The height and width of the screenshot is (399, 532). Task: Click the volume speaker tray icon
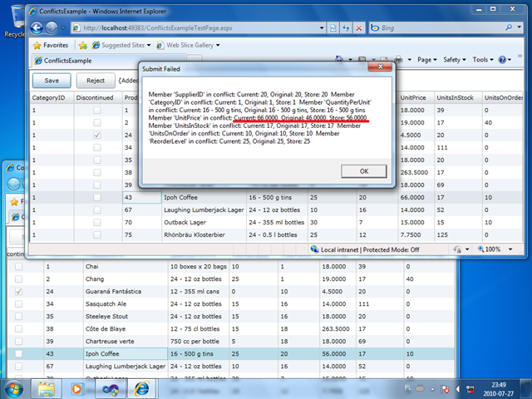458,389
